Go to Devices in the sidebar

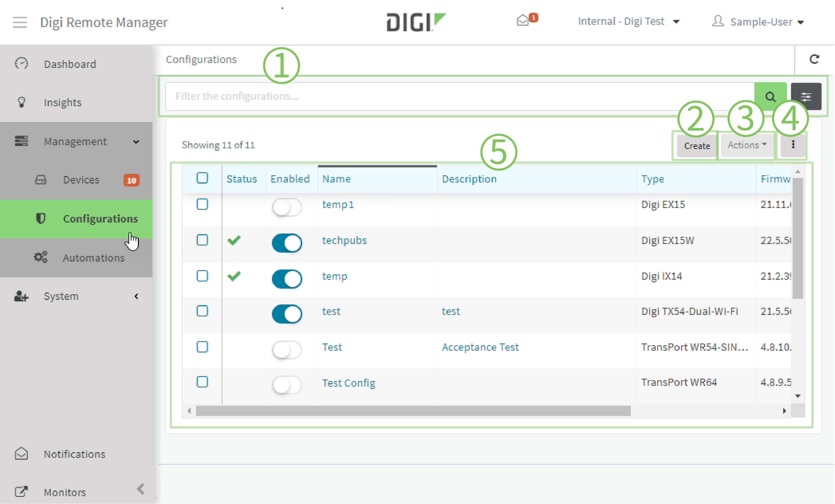(81, 180)
